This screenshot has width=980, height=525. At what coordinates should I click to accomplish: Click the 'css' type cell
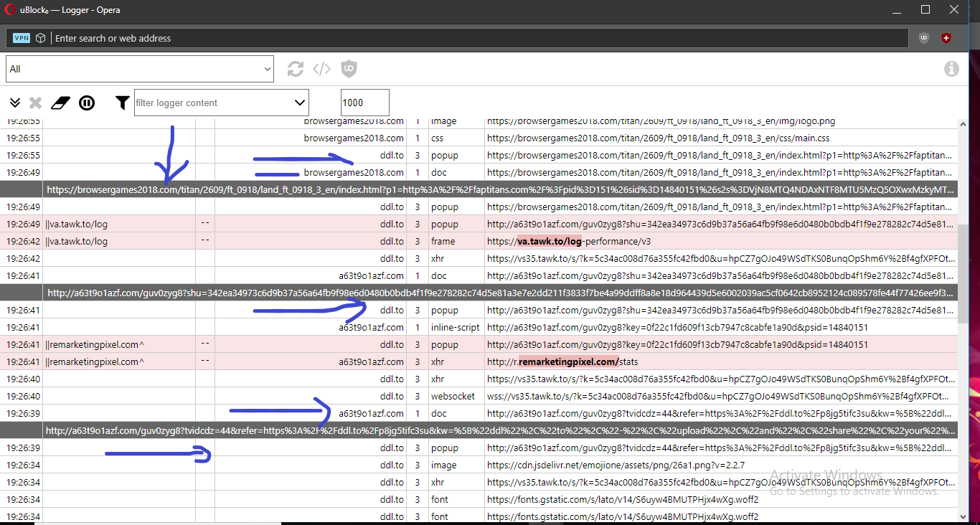click(456, 138)
